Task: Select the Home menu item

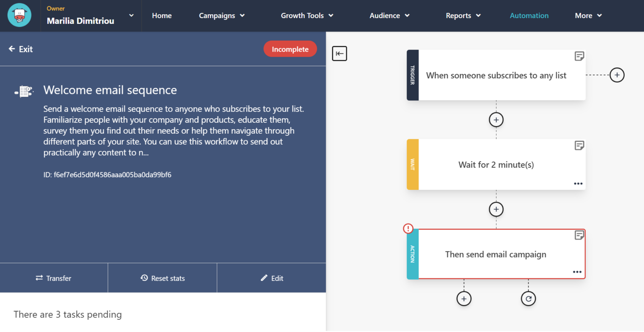Action: click(162, 16)
